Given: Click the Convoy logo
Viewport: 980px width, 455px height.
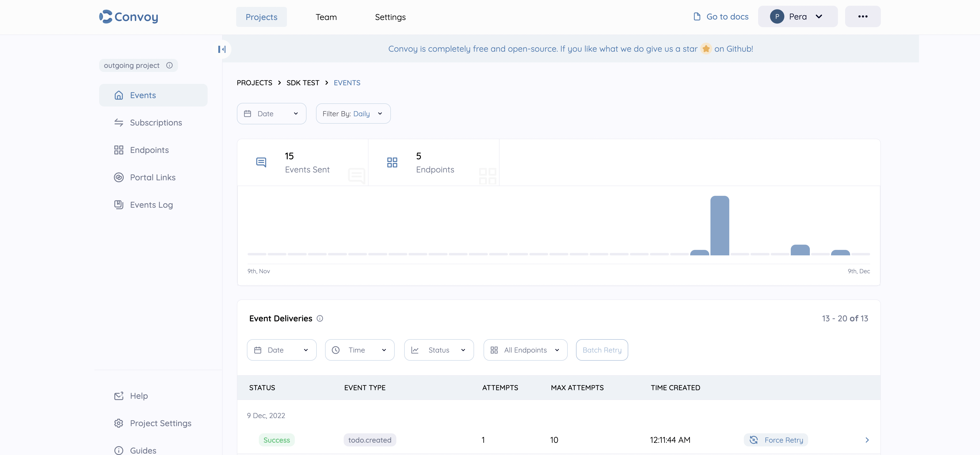Looking at the screenshot, I should coord(128,17).
